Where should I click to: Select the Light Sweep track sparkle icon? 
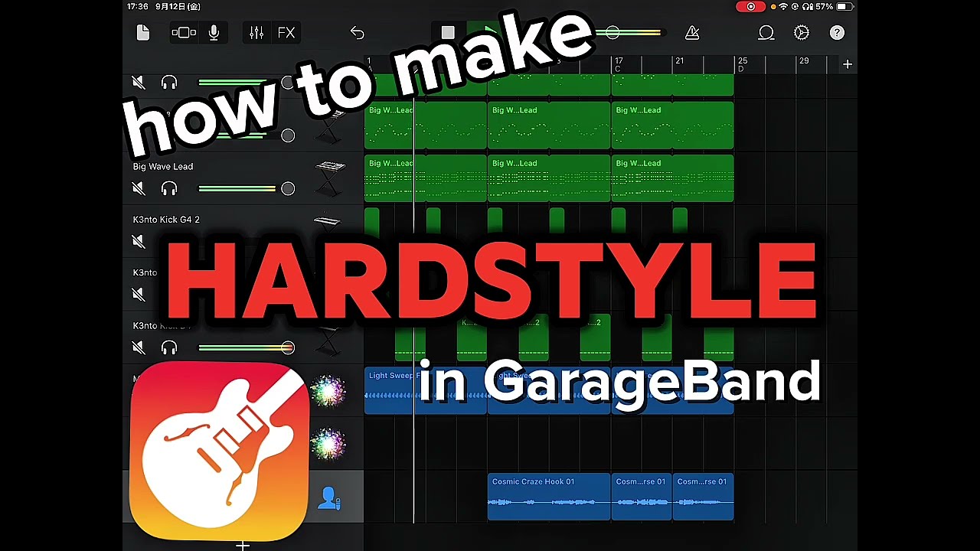coord(328,391)
